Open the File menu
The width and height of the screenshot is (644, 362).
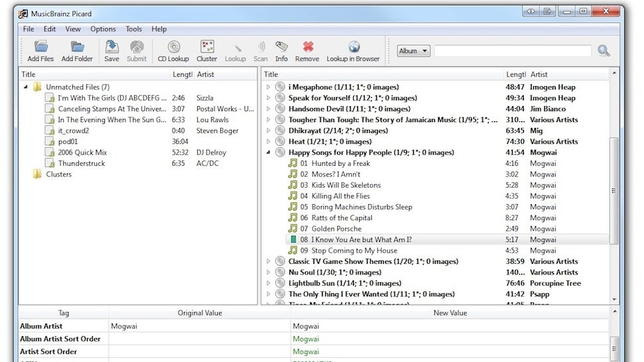click(x=29, y=29)
